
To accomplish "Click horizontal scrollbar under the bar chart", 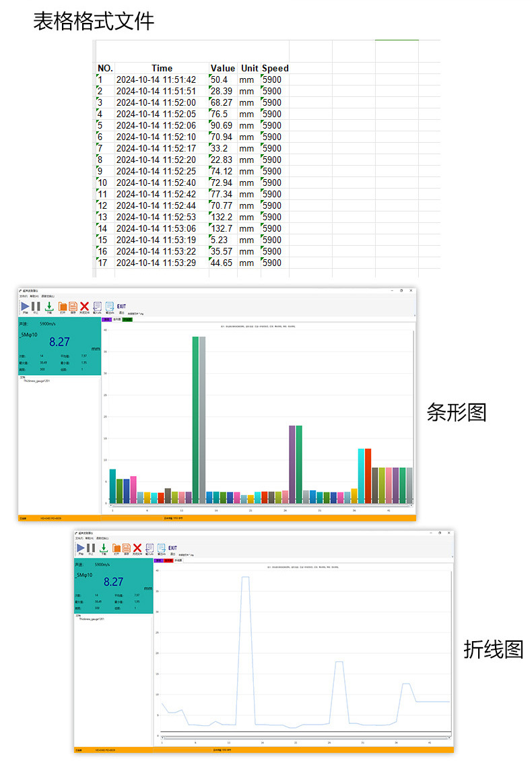I will pos(262,505).
